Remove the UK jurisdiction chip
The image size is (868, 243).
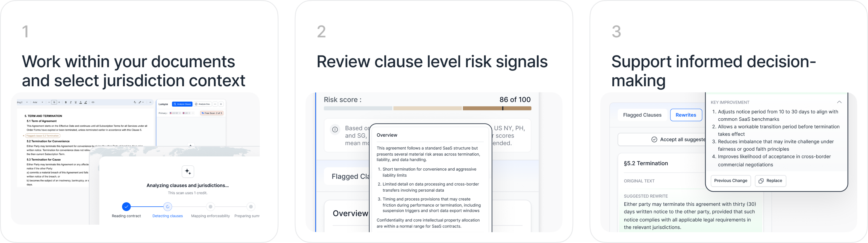point(189,113)
